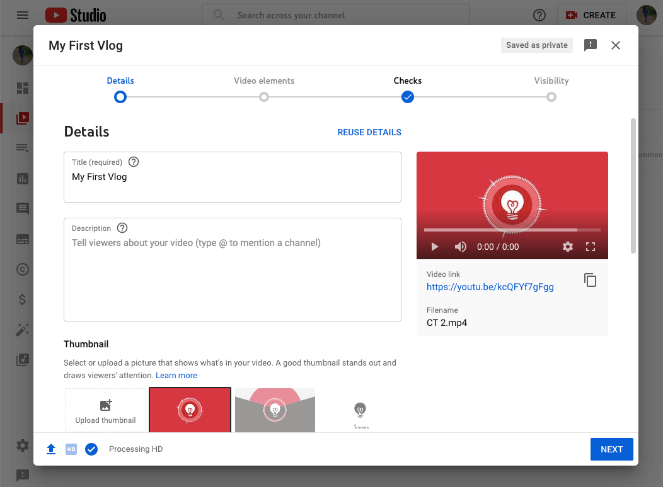Open the send feedback icon in dialog header
The image size is (663, 487).
(x=590, y=45)
